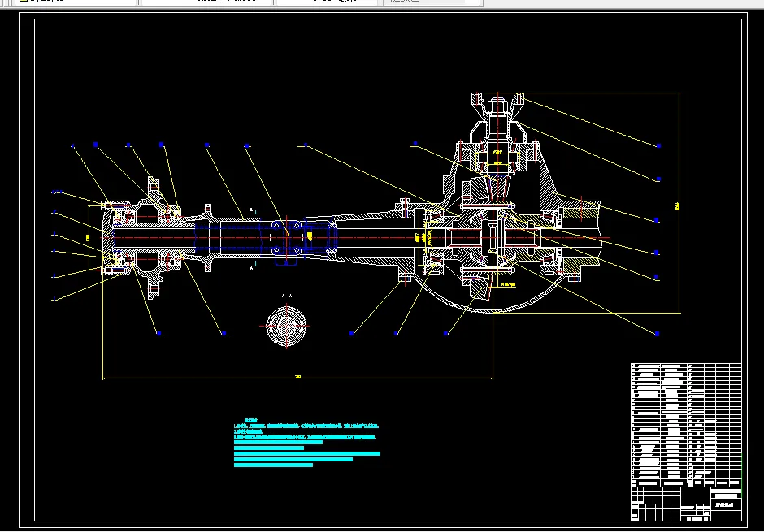Select the red horizontal shaft centerline
Screen dimensions: 764x532
(x=356, y=237)
